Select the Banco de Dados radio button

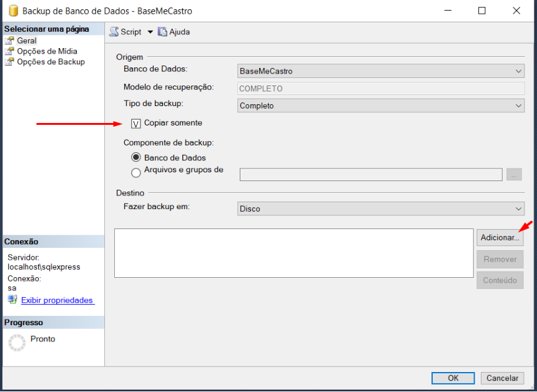click(136, 158)
